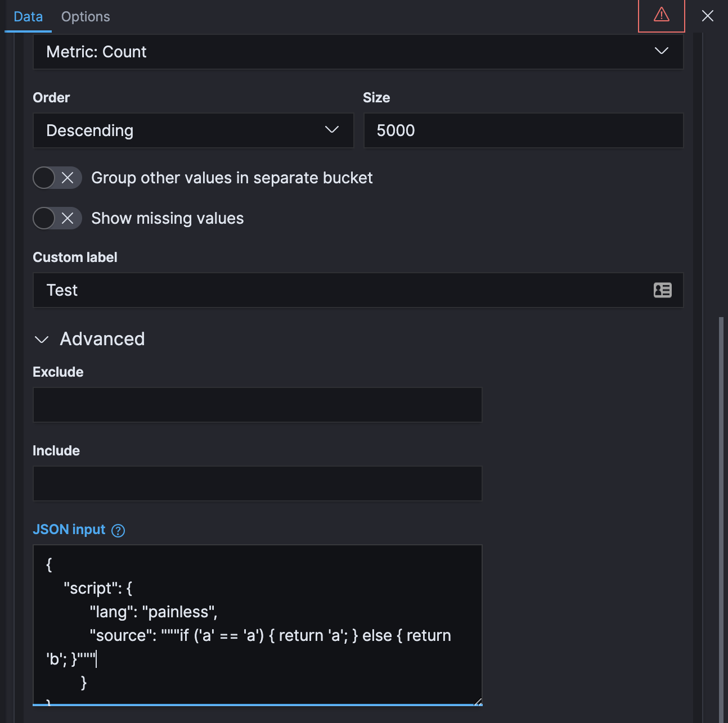Enable the Show missing values switch
The height and width of the screenshot is (723, 728).
click(44, 218)
